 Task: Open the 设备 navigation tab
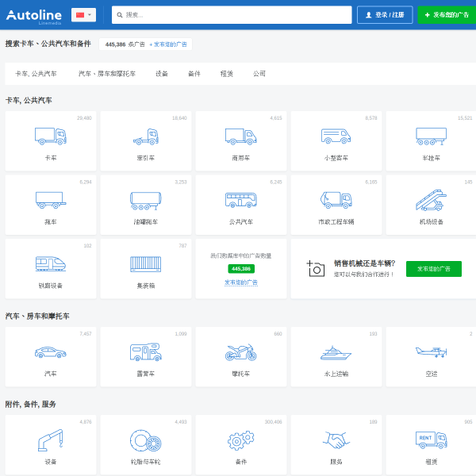pos(162,74)
